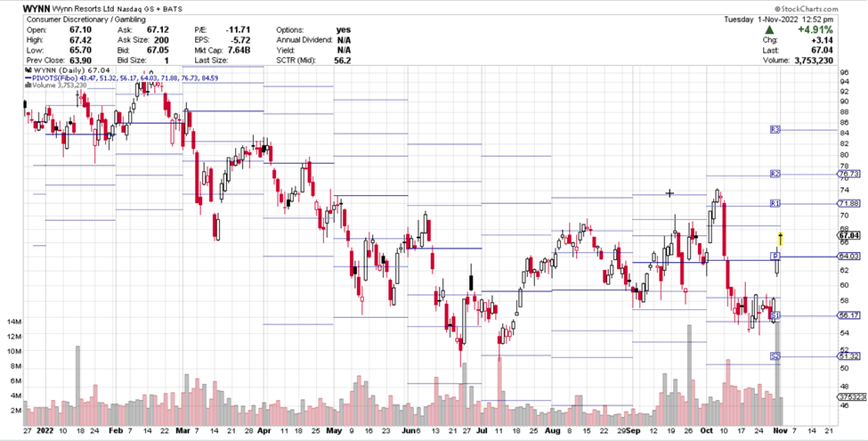Click the Prev Close value 63.90

[x=80, y=61]
